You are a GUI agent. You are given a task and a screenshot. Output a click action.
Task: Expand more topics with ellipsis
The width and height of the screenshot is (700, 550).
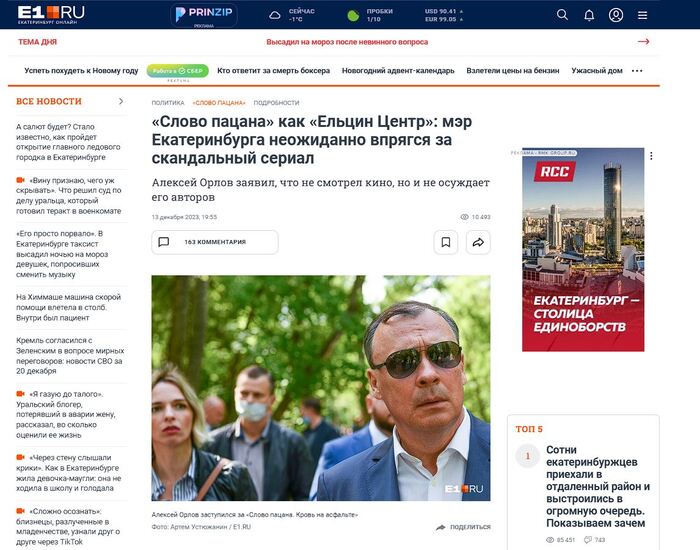click(x=637, y=71)
